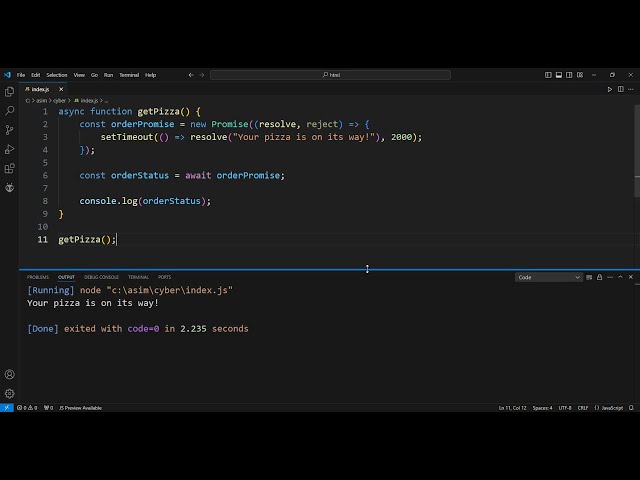Image resolution: width=640 pixels, height=480 pixels.
Task: Click the file path link in output
Action: (169, 290)
